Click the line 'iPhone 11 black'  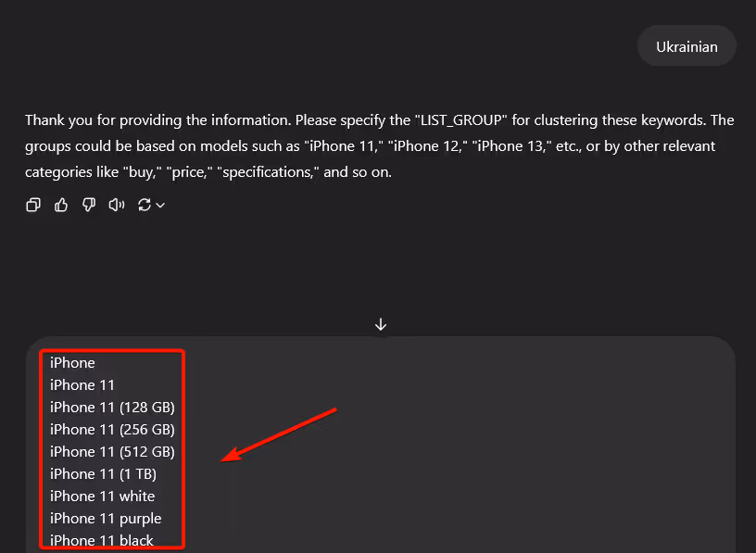101,540
